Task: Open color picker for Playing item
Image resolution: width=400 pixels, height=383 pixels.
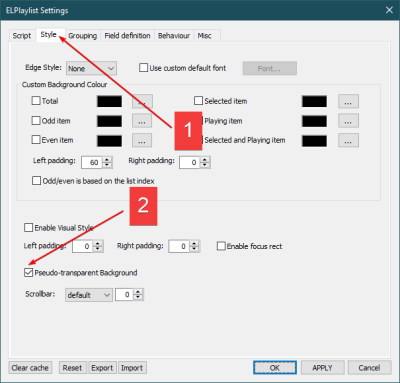Action: tap(348, 121)
